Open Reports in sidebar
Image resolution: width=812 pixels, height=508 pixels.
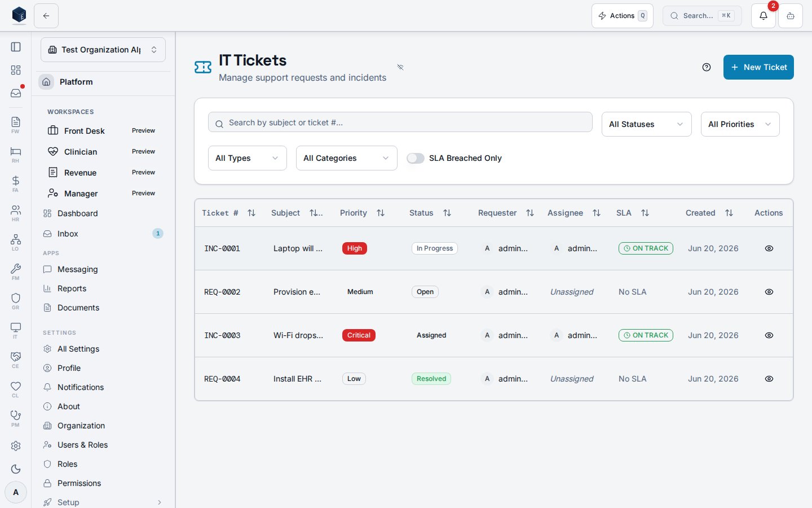pyautogui.click(x=103, y=288)
